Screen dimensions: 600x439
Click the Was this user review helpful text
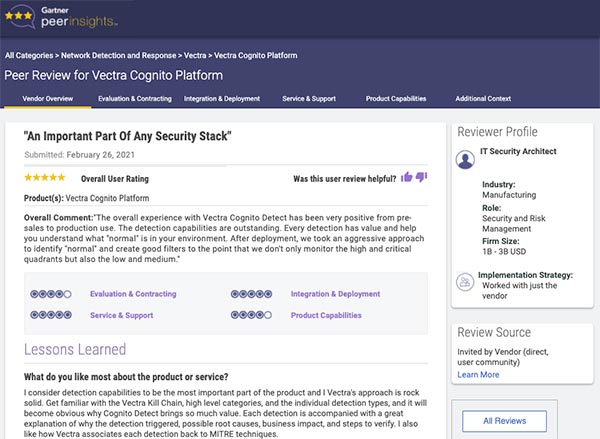pos(345,179)
